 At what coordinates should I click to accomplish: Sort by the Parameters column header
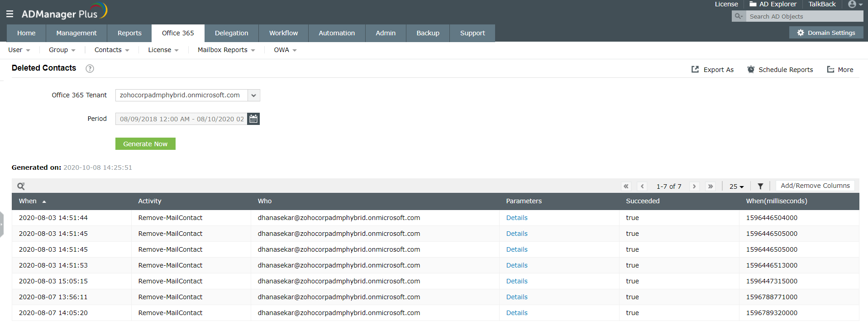click(524, 201)
